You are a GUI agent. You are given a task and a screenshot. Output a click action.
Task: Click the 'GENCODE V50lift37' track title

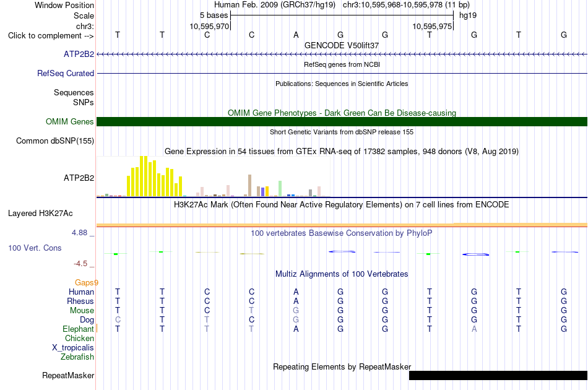(x=342, y=45)
